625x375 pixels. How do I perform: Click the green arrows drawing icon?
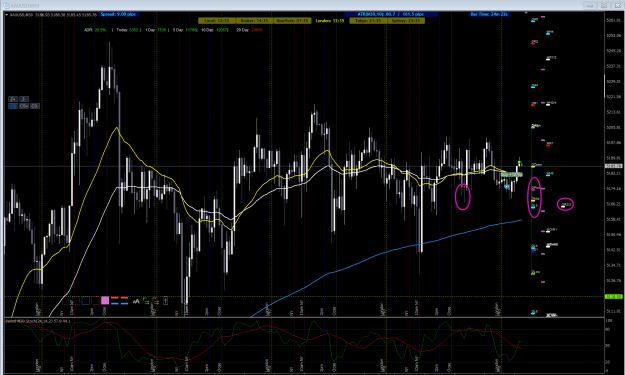coord(146,300)
